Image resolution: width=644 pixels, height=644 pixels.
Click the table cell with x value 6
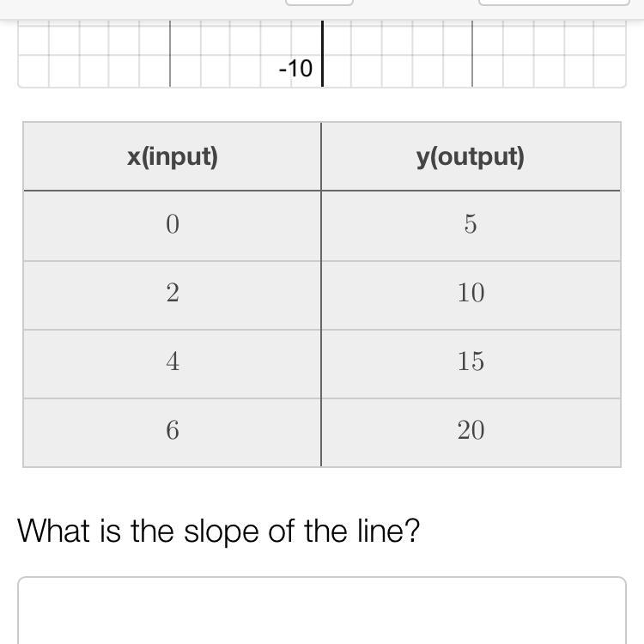coord(172,433)
